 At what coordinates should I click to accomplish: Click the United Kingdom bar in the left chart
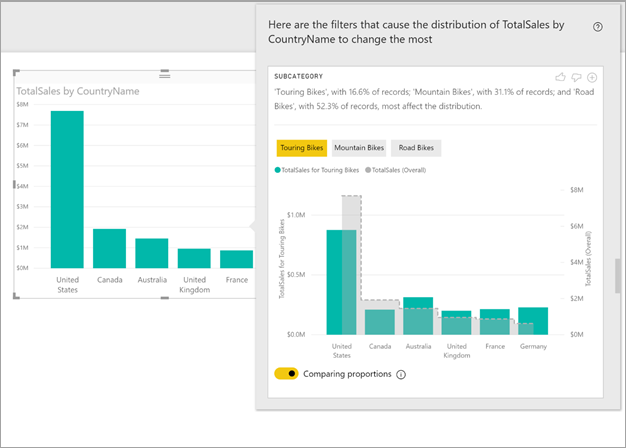(x=194, y=258)
